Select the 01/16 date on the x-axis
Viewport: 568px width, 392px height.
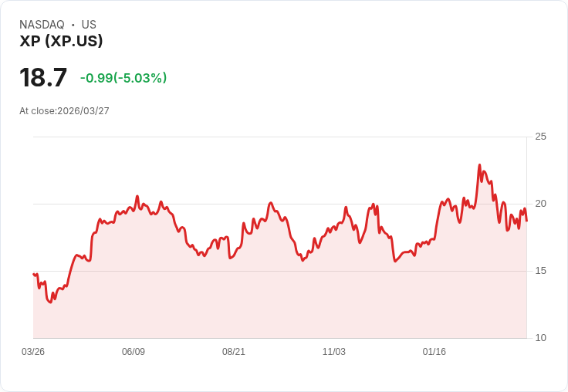(434, 352)
